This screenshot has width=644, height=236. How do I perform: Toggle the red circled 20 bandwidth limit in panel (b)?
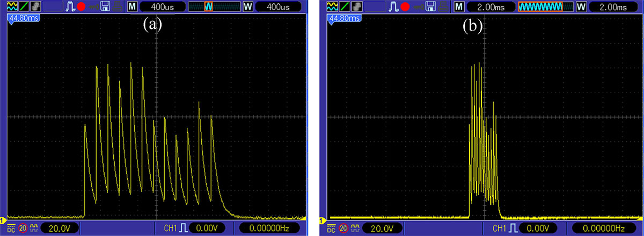pyautogui.click(x=342, y=227)
